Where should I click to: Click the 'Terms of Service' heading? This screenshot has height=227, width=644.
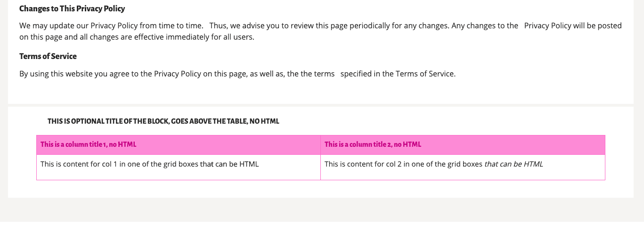[48, 56]
